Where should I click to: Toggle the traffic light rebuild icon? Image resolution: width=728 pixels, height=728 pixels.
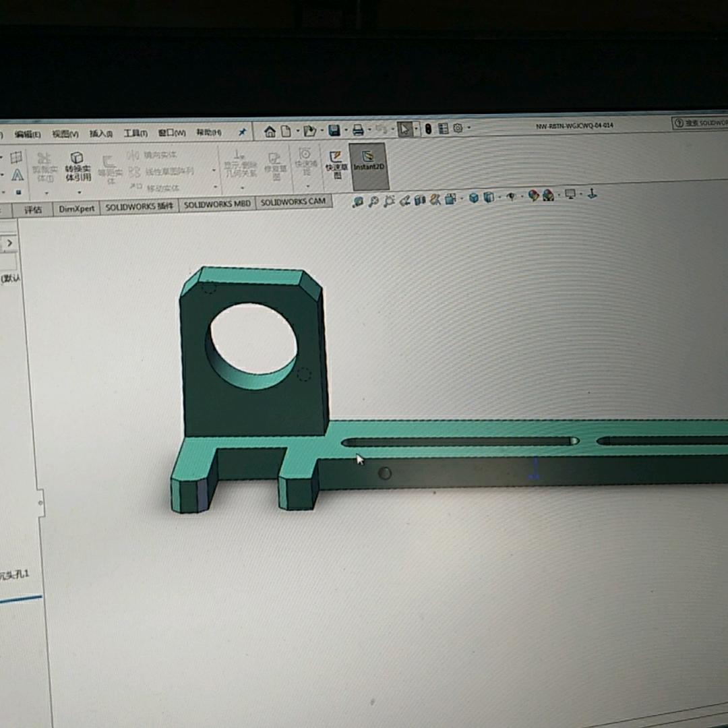coord(428,129)
